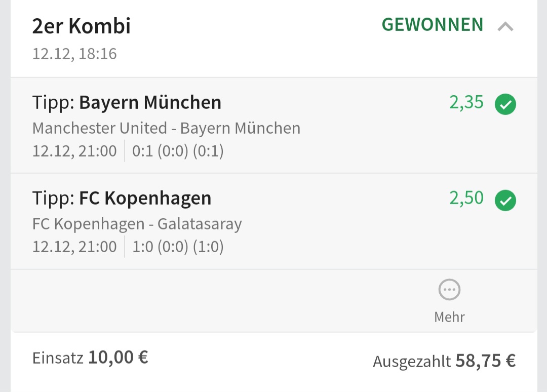
Task: Click the 2,35 odds value
Action: (466, 103)
